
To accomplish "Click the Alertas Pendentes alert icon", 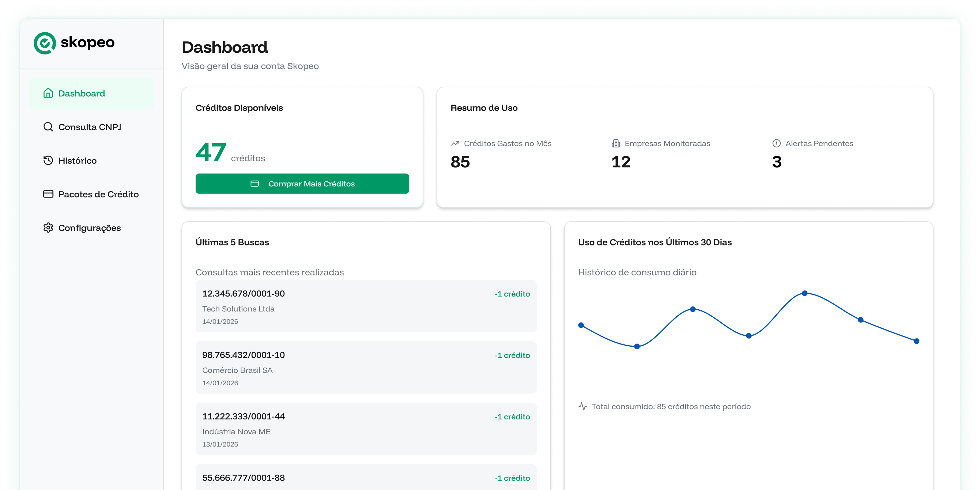I will click(x=776, y=143).
